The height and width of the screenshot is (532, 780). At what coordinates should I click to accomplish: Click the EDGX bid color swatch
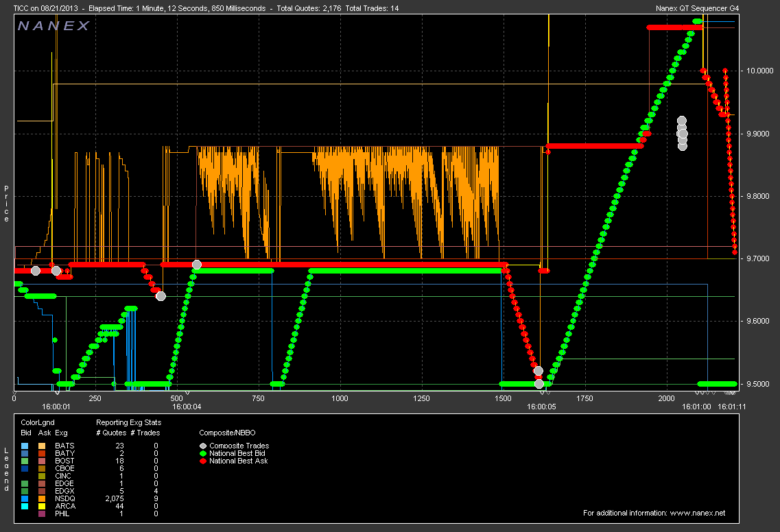tap(25, 491)
